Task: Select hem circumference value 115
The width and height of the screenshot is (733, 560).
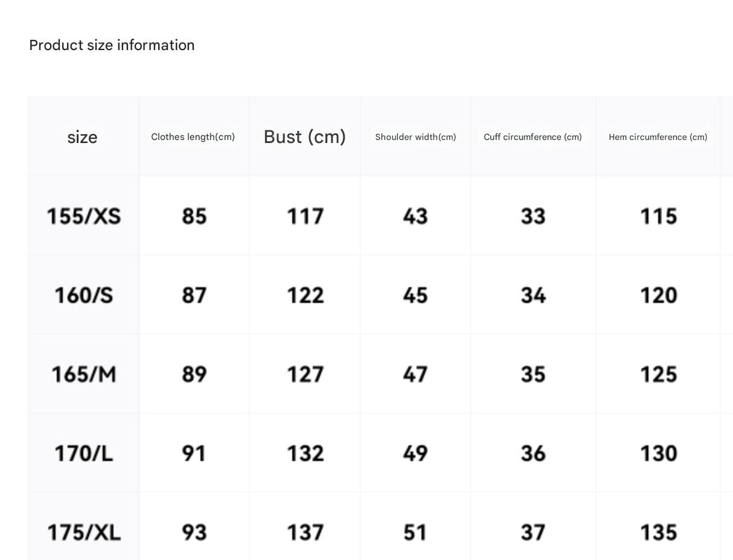Action: (658, 216)
